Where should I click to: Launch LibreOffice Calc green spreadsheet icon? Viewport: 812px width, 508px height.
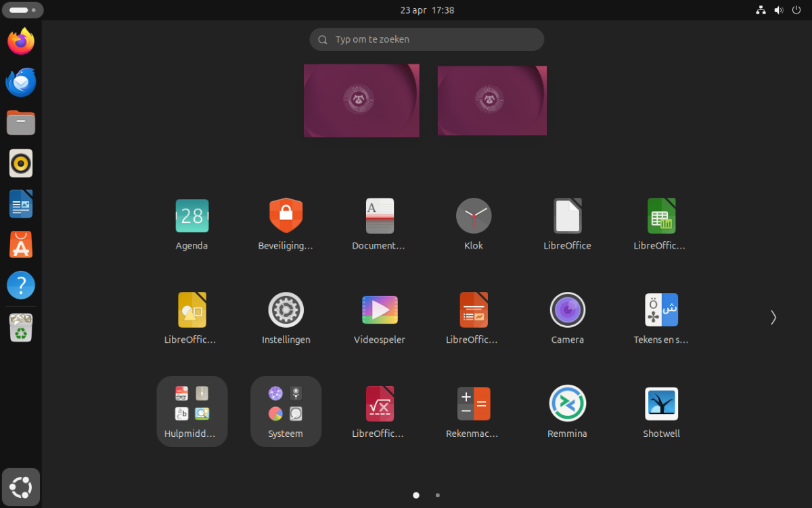[x=661, y=217]
